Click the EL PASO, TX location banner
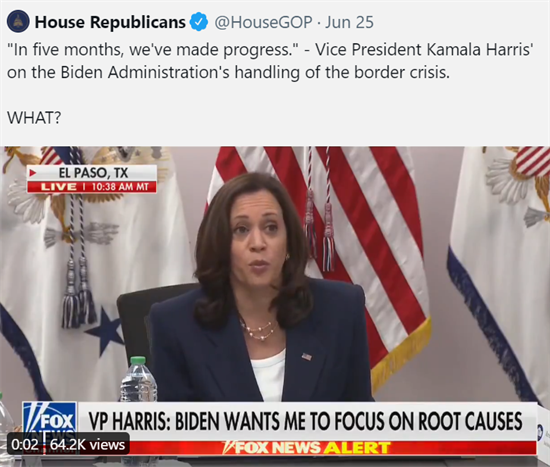Viewport: 550px width, 467px height. (92, 173)
